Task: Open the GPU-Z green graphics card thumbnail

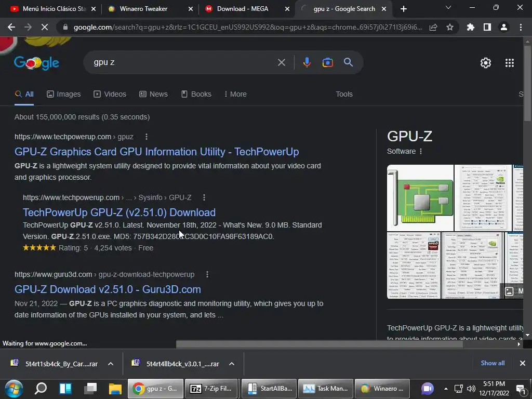Action: pyautogui.click(x=420, y=198)
